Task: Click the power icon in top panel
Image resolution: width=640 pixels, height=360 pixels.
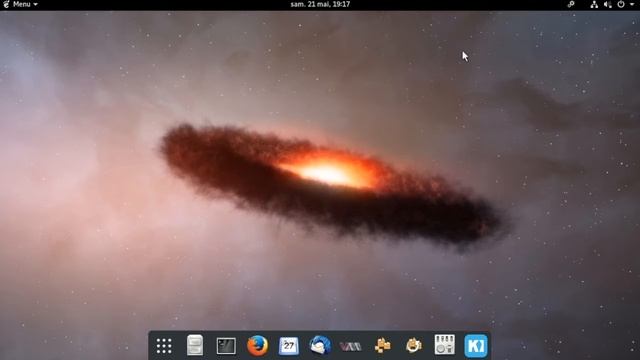Action: [x=621, y=4]
